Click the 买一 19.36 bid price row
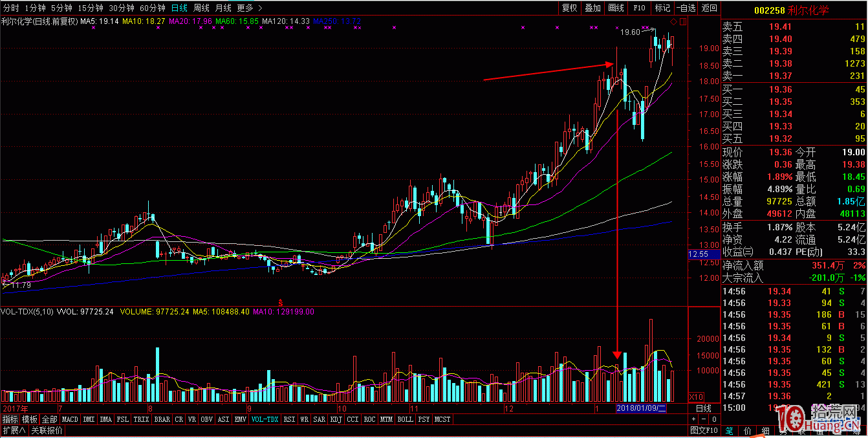The image size is (868, 438). (x=794, y=89)
